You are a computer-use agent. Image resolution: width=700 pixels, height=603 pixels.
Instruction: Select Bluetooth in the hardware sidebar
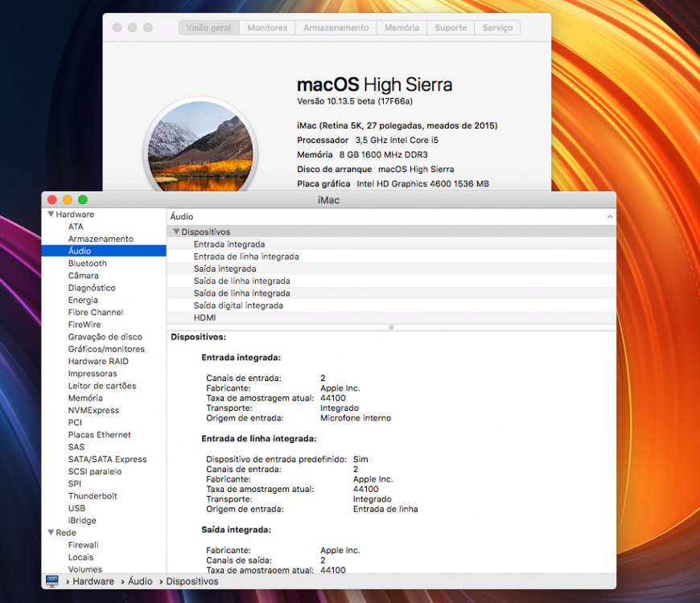(x=88, y=263)
